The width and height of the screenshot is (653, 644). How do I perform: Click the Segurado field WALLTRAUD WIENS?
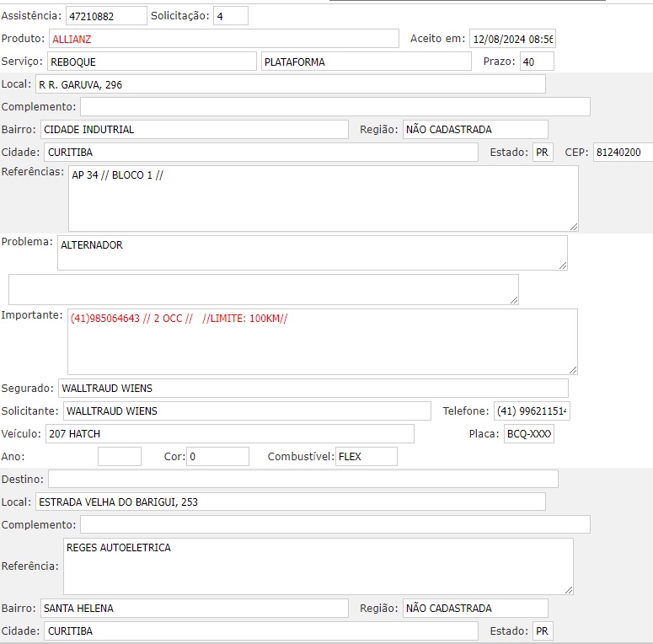pos(313,389)
